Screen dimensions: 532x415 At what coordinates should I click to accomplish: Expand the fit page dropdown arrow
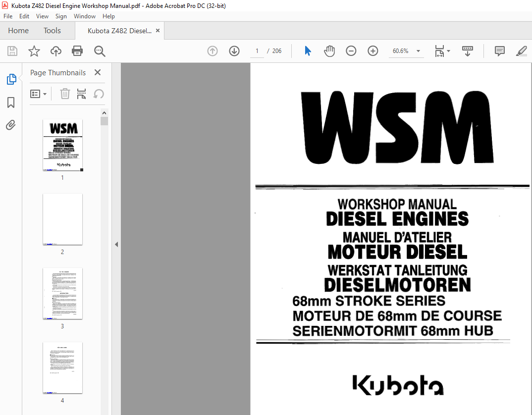[x=449, y=51]
